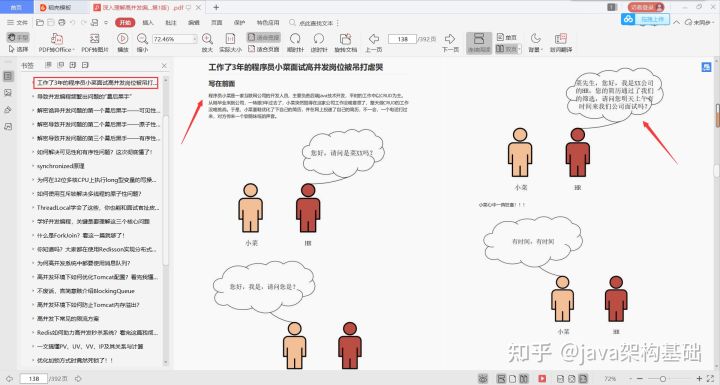Open the zoom percentage 72.46% dropdown
The image size is (720, 385).
(195, 39)
